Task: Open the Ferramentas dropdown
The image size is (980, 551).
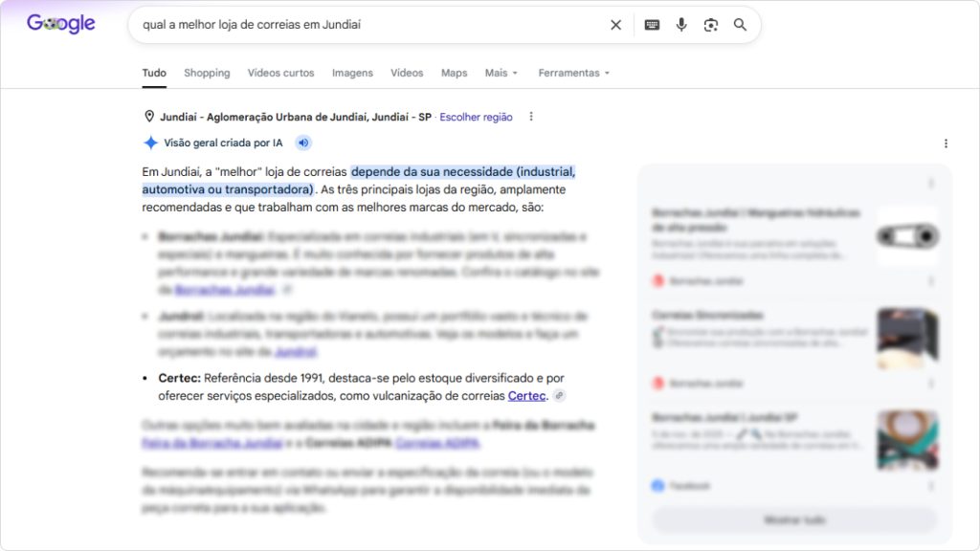Action: click(x=574, y=73)
